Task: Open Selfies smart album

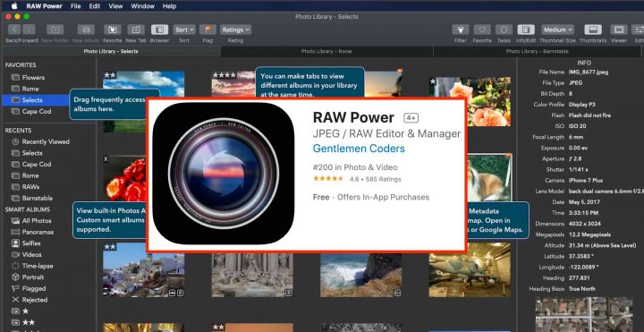Action: pos(31,243)
